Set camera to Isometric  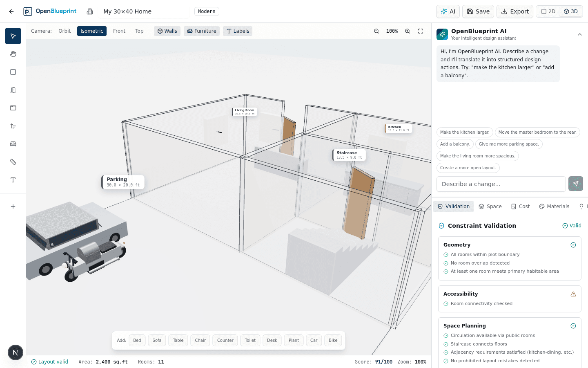pos(92,31)
